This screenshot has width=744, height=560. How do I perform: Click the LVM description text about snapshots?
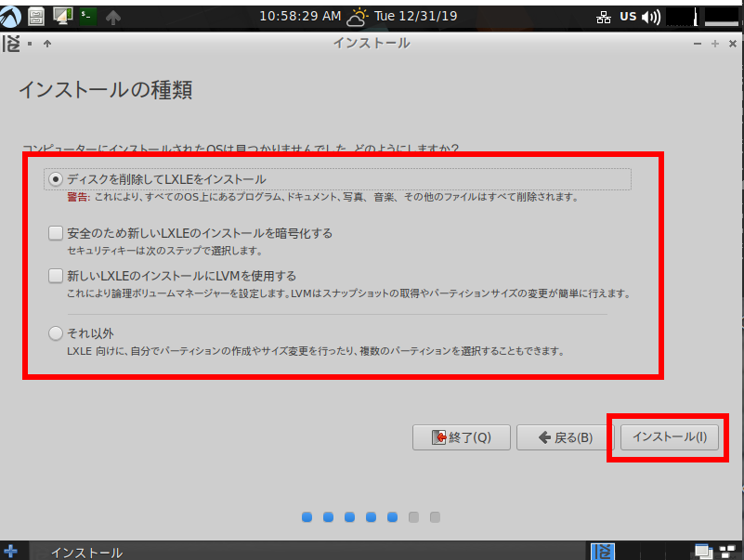point(348,293)
